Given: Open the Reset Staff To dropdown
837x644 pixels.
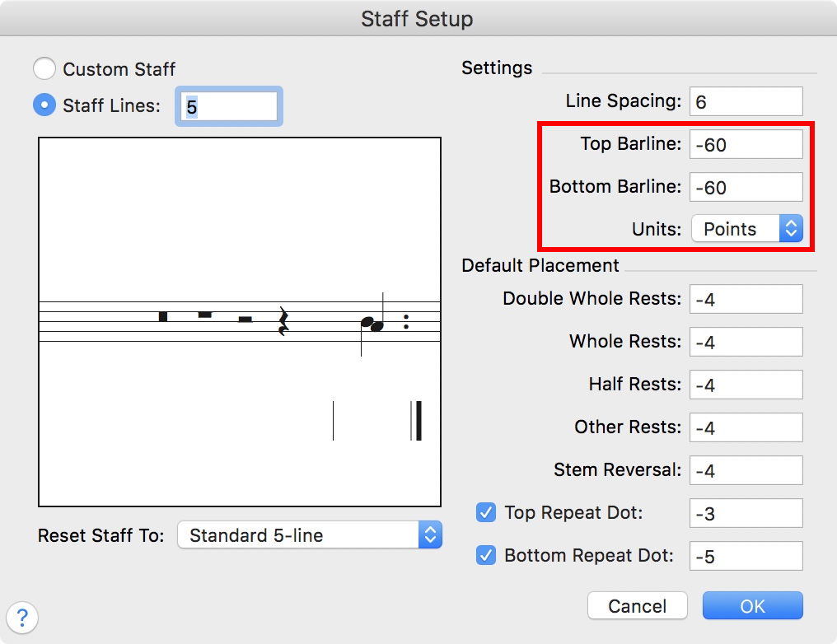Looking at the screenshot, I should click(x=310, y=535).
